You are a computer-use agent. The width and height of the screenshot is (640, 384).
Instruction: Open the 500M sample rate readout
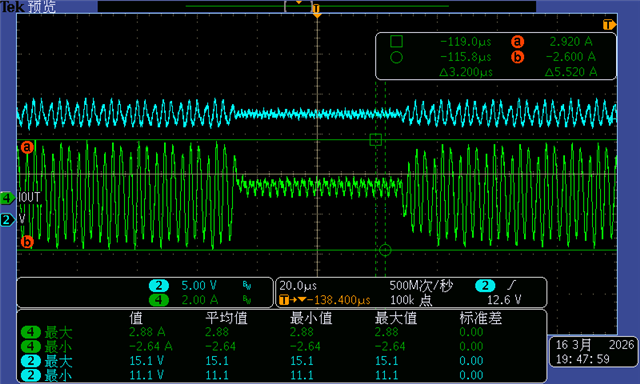click(x=421, y=286)
